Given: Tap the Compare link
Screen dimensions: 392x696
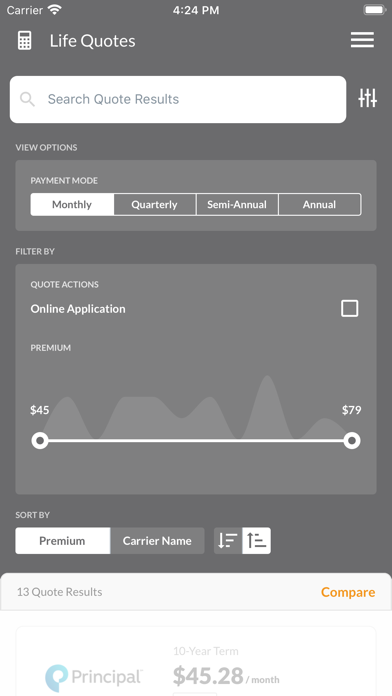Looking at the screenshot, I should (x=348, y=592).
